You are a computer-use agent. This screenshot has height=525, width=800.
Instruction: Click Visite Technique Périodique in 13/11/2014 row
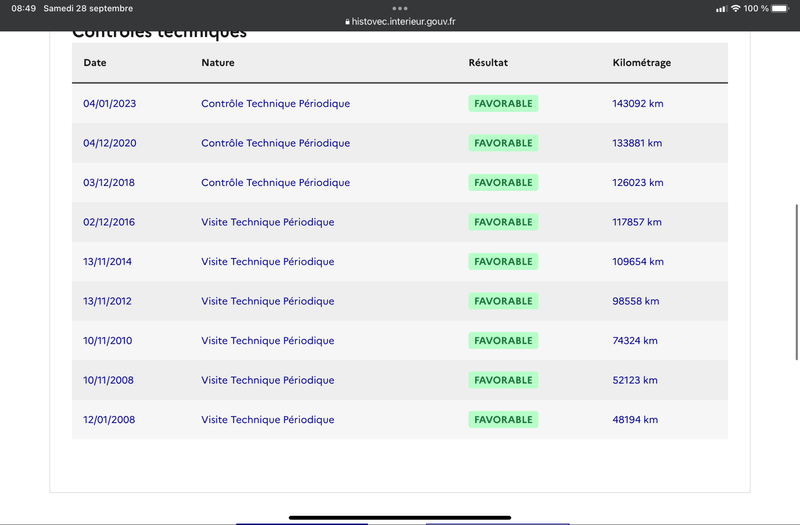tap(267, 262)
